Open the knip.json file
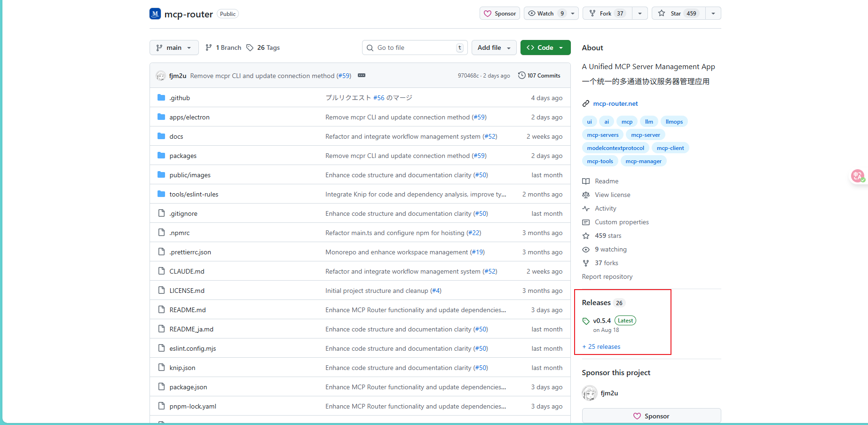This screenshot has width=868, height=425. [182, 368]
